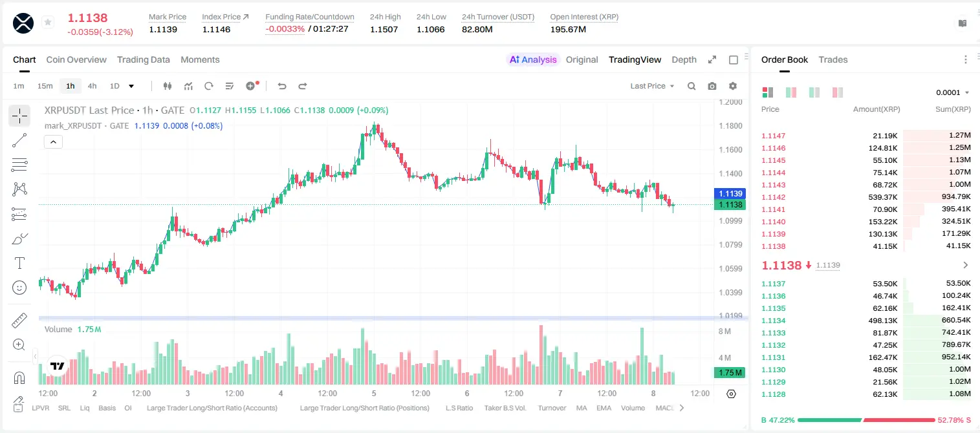
Task: Undo last chart action
Action: pyautogui.click(x=281, y=86)
